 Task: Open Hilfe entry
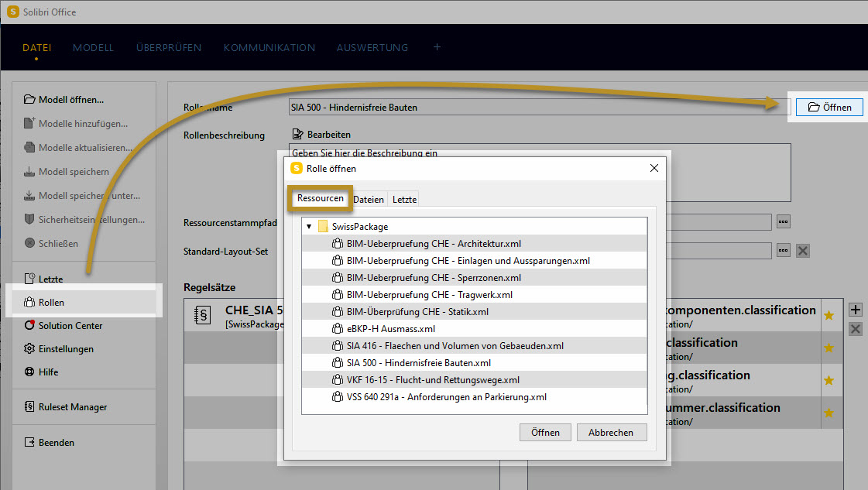[42, 372]
